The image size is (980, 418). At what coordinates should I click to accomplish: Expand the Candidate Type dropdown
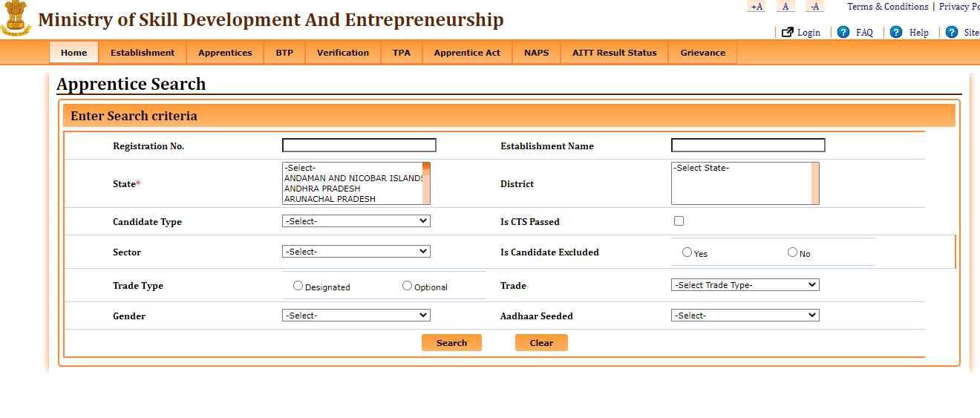356,221
